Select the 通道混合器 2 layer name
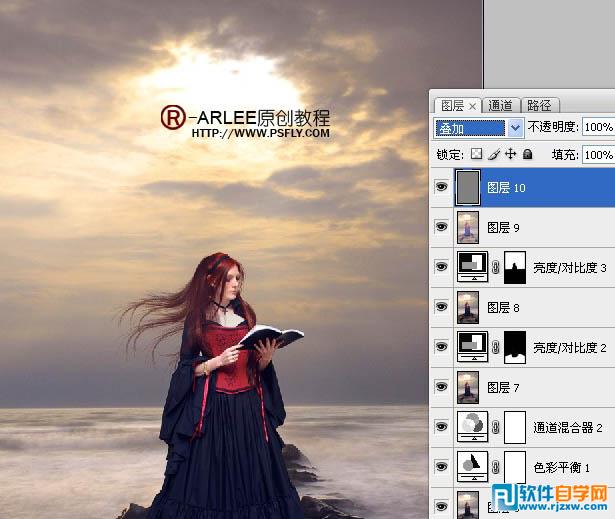 click(x=568, y=428)
